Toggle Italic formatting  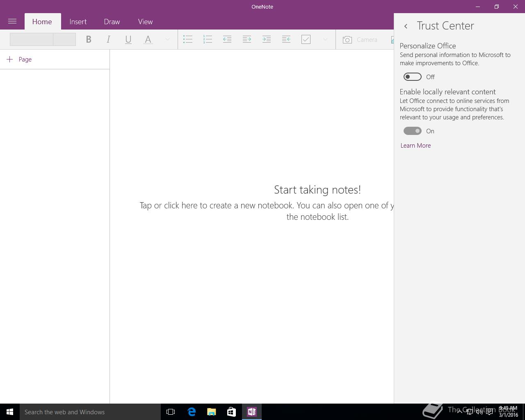click(x=108, y=39)
